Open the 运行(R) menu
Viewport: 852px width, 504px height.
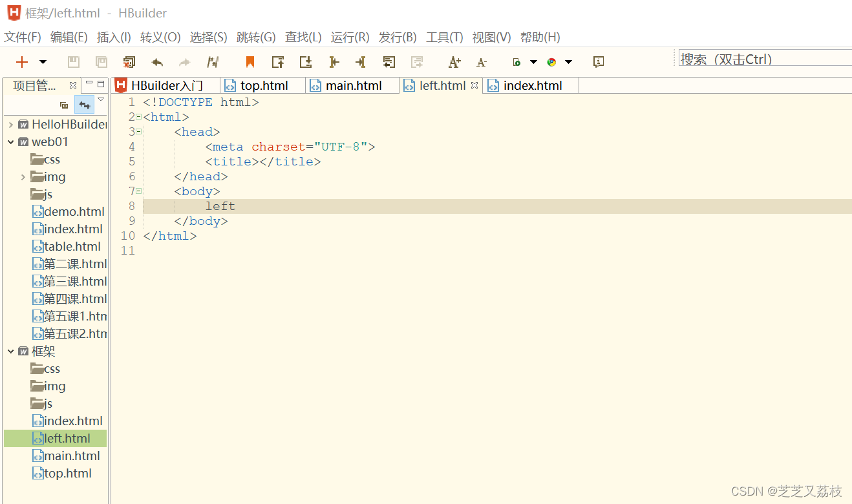click(x=350, y=37)
